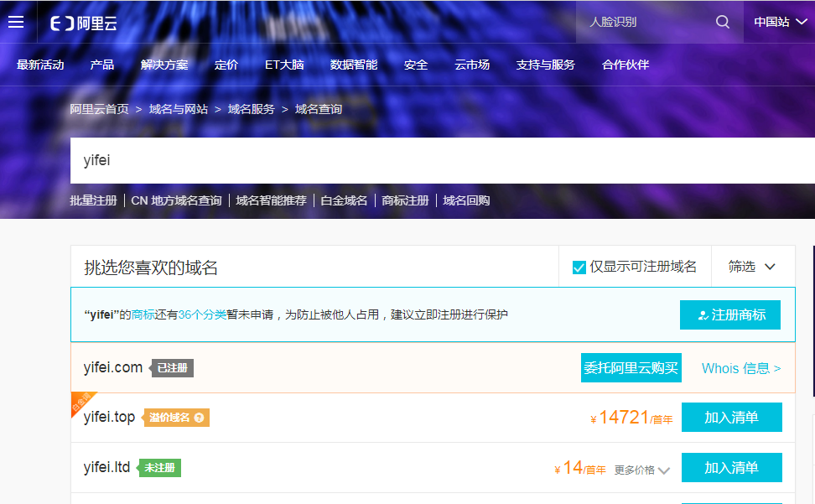Open 最新活动 menu

pos(40,65)
